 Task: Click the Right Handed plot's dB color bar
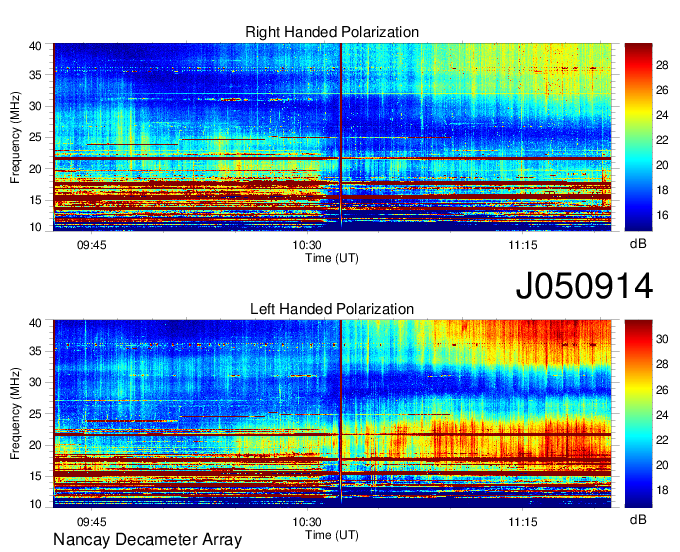coord(638,137)
